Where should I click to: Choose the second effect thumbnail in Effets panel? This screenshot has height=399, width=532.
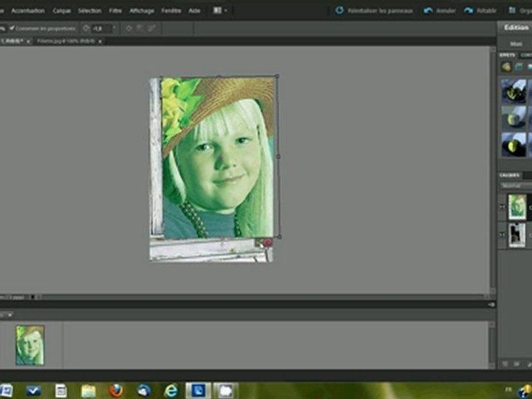pos(514,117)
